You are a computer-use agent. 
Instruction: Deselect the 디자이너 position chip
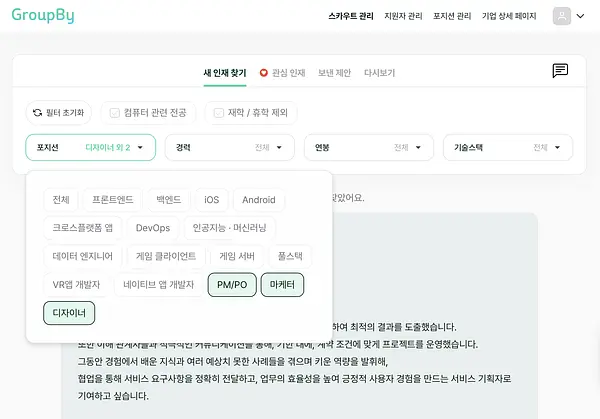coord(69,313)
